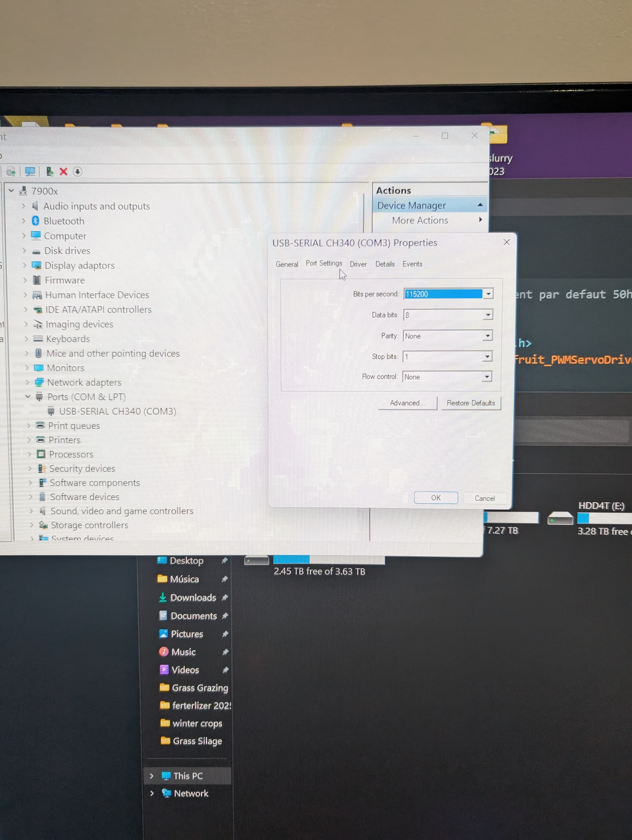Click the This PC monitor icon
Screen dimensions: 632x840
(x=166, y=776)
